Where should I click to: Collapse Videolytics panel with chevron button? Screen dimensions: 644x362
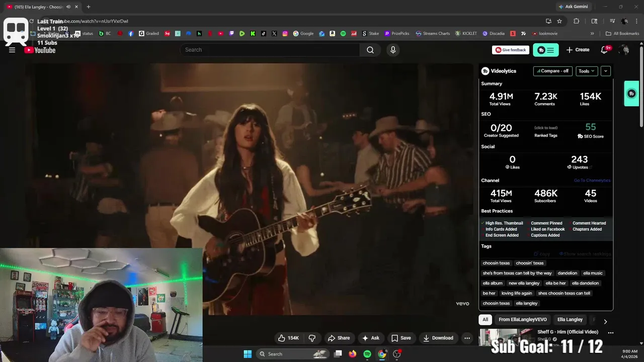[606, 71]
